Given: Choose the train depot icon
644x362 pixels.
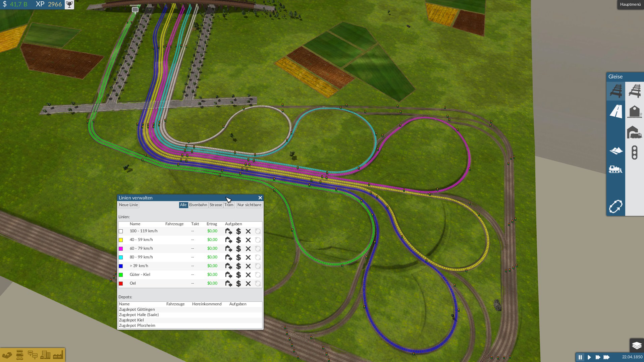Looking at the screenshot, I should coord(634,132).
